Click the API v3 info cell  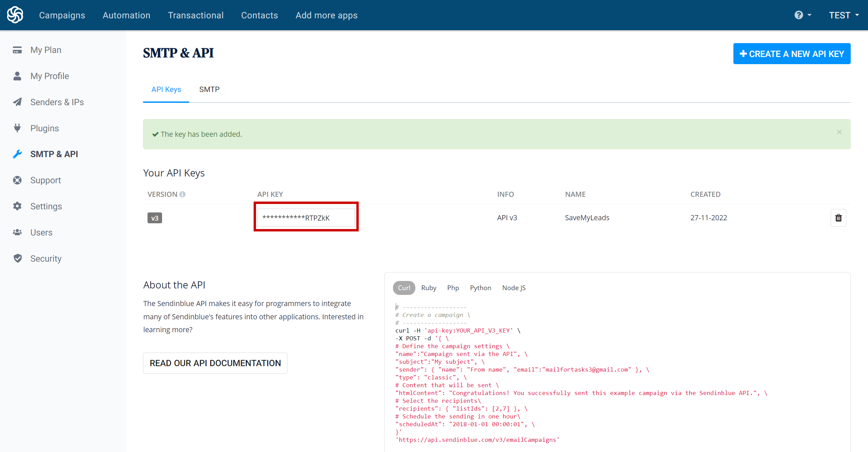pyautogui.click(x=507, y=218)
